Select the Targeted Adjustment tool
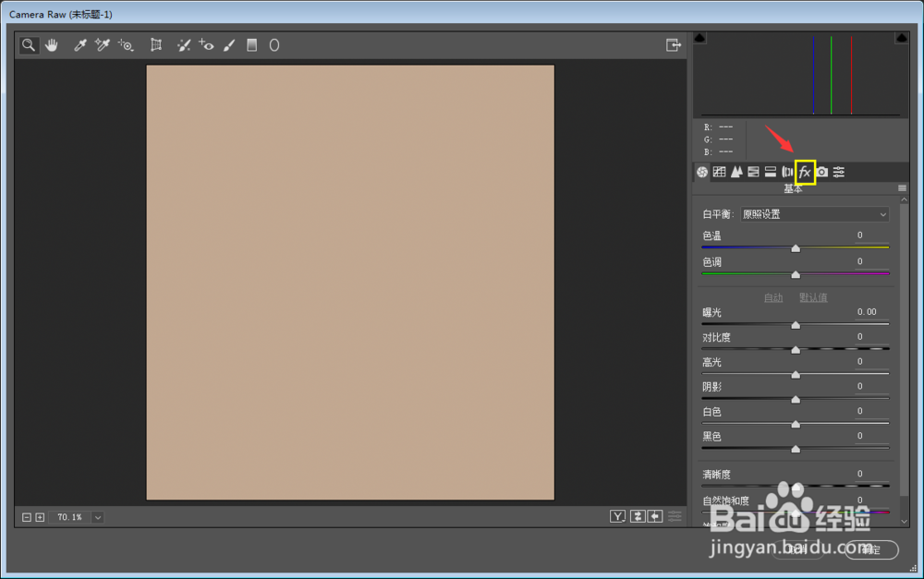Image resolution: width=924 pixels, height=579 pixels. click(126, 44)
